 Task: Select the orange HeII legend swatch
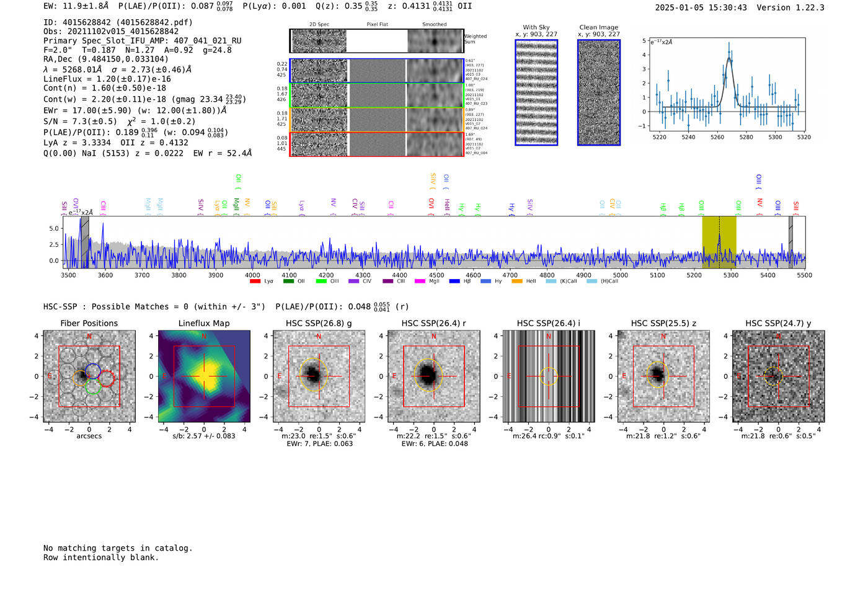(x=518, y=281)
